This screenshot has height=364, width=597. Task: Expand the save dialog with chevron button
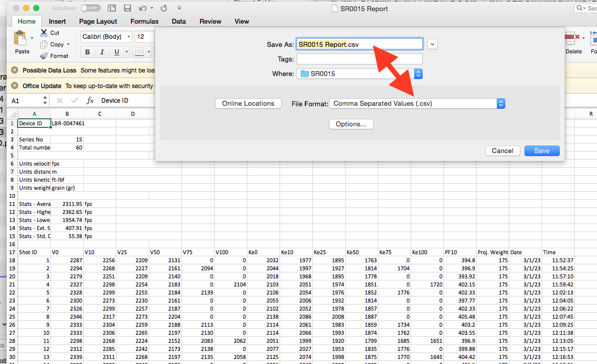point(432,44)
